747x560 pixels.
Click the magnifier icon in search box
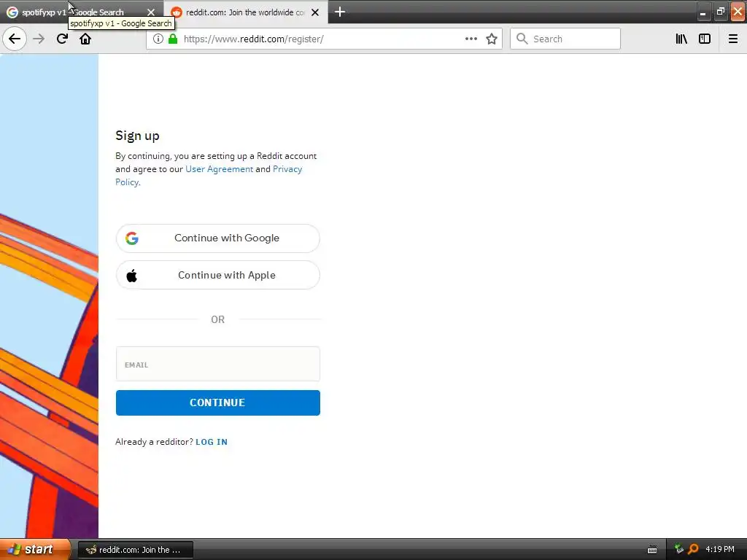coord(522,39)
